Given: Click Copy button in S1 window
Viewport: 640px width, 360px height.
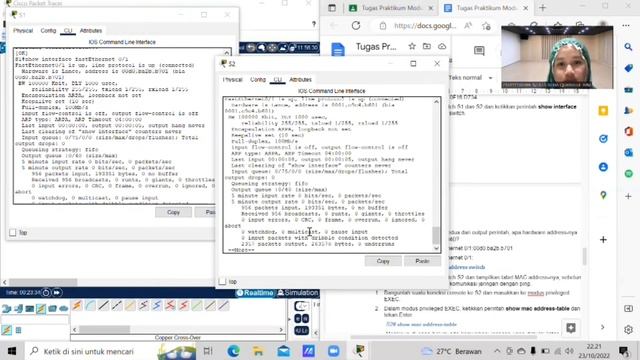Looking at the screenshot, I should tap(173, 212).
